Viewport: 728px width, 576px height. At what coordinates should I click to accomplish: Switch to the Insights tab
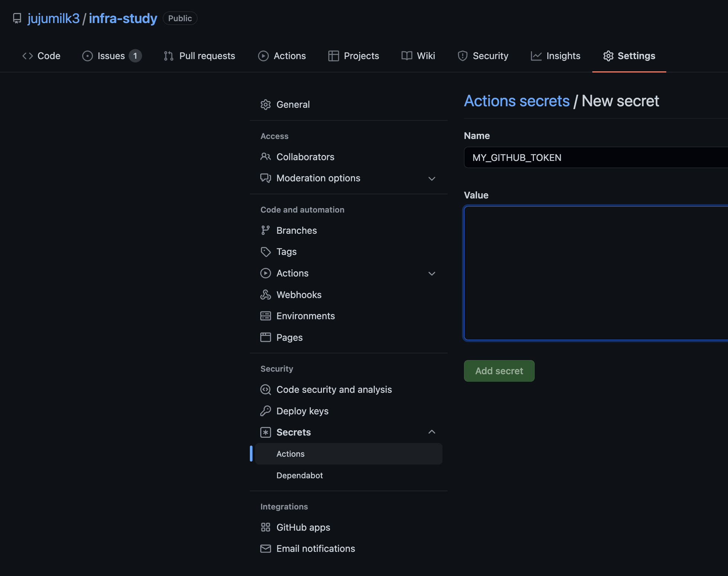pos(555,56)
